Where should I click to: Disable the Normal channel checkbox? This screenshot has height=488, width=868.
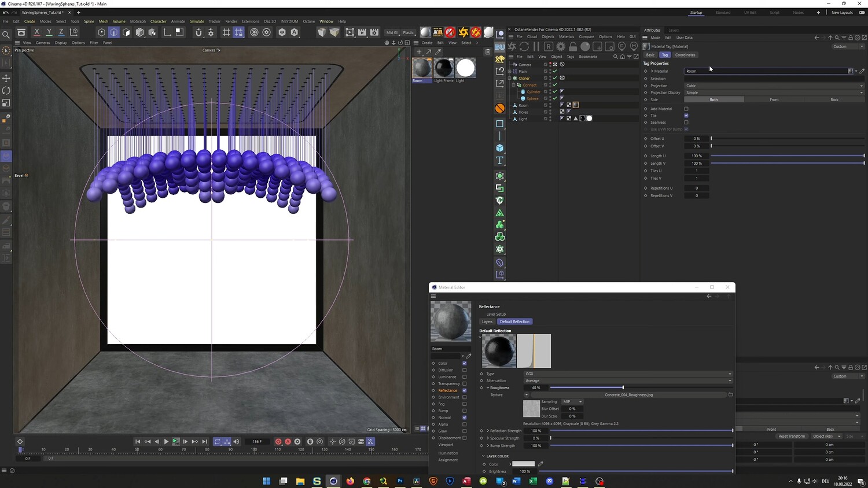pyautogui.click(x=464, y=417)
